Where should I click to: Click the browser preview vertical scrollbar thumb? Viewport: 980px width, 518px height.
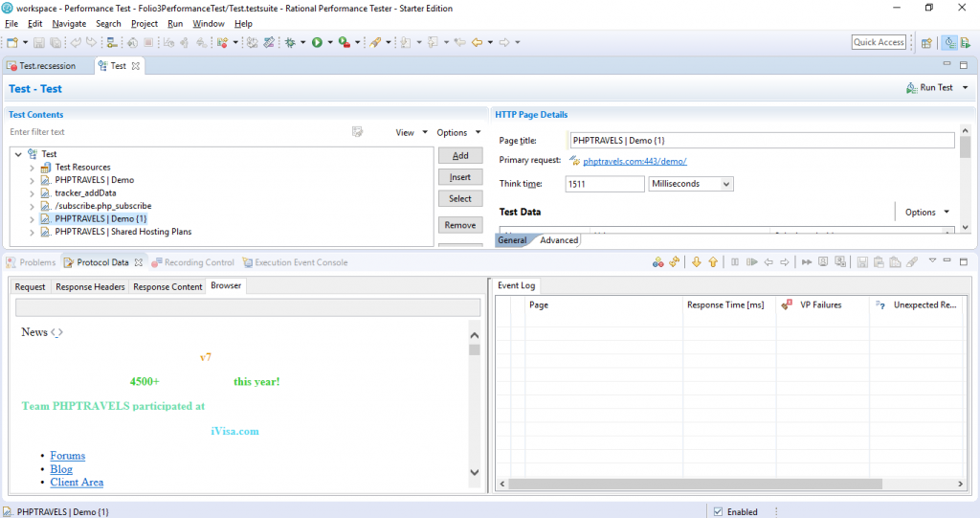click(x=475, y=349)
